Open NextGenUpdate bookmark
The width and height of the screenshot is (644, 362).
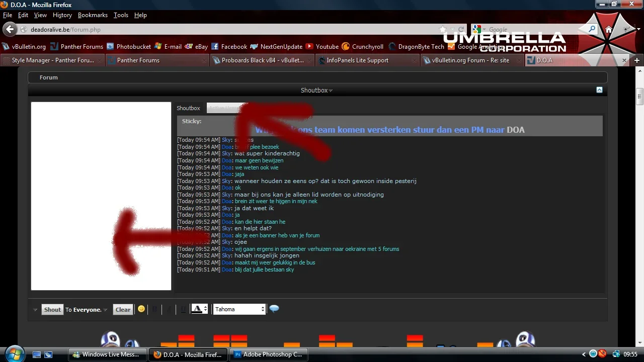tap(277, 46)
